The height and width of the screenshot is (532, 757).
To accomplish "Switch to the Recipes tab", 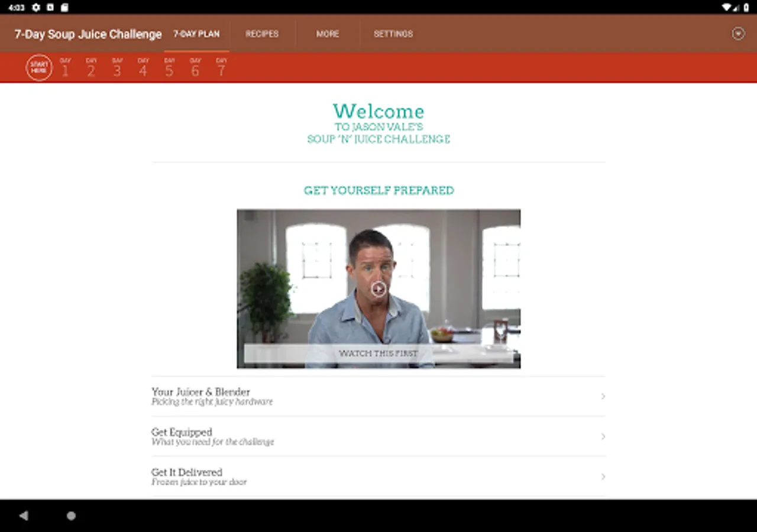I will tap(262, 34).
